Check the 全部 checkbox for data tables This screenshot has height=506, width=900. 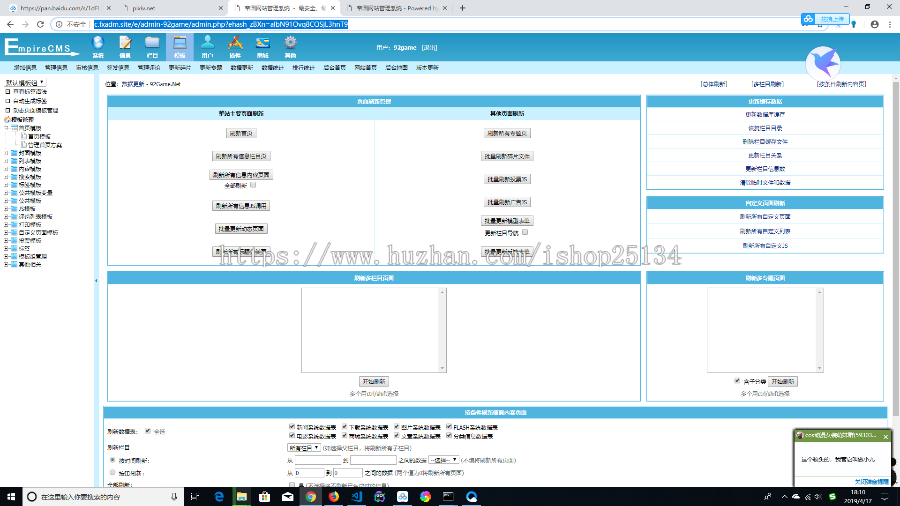(149, 431)
